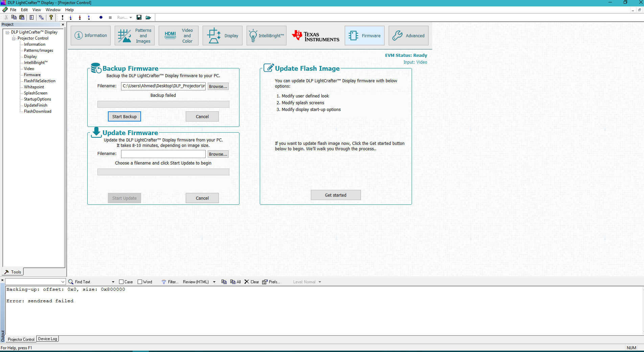This screenshot has width=644, height=352.
Task: Click the Paste toolbar icon
Action: coord(22,17)
